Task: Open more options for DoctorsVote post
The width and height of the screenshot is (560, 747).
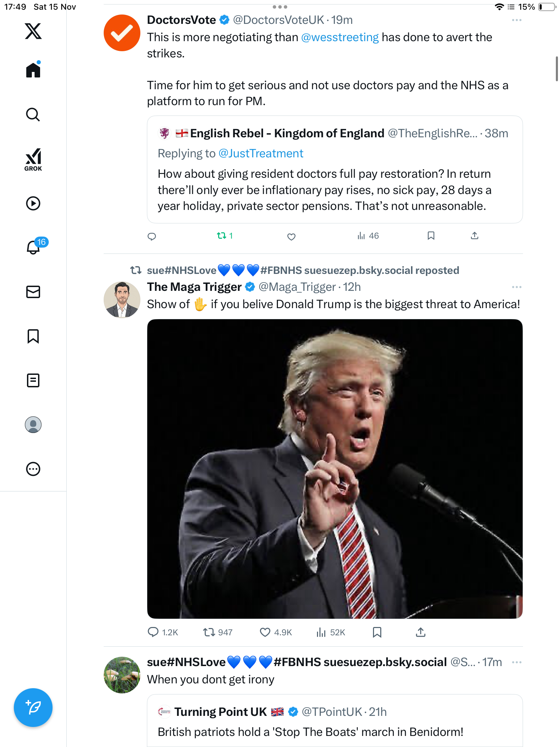Action: (x=516, y=20)
